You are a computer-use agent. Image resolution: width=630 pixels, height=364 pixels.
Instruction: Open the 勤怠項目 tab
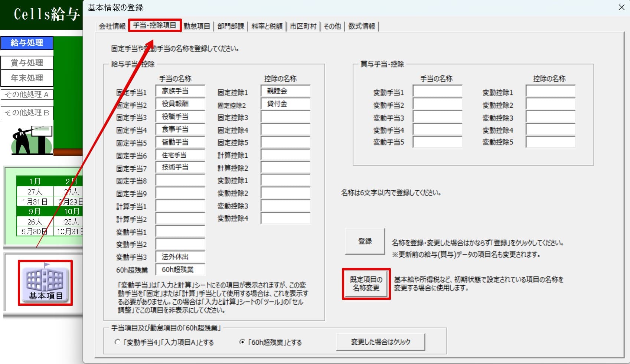[x=197, y=26]
